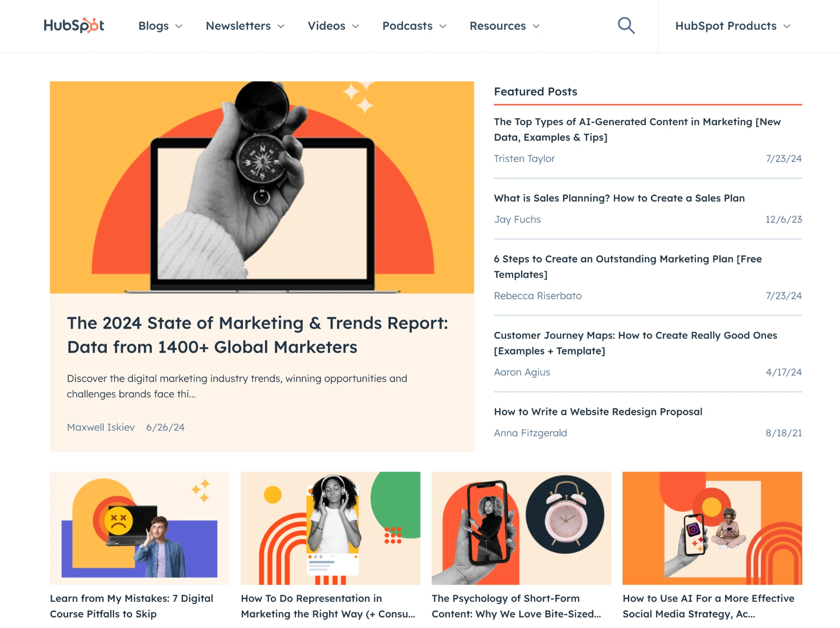Image resolution: width=840 pixels, height=628 pixels.
Task: Open the What is Sales Planning post
Action: [619, 198]
